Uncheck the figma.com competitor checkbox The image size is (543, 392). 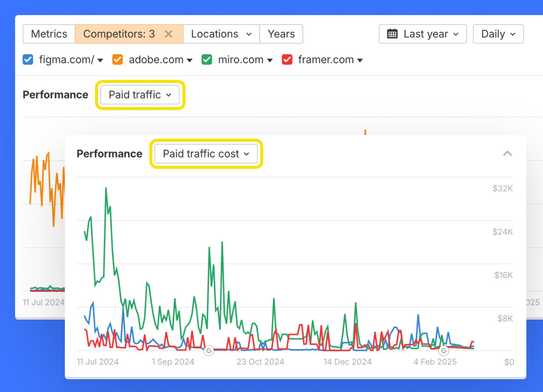[28, 59]
